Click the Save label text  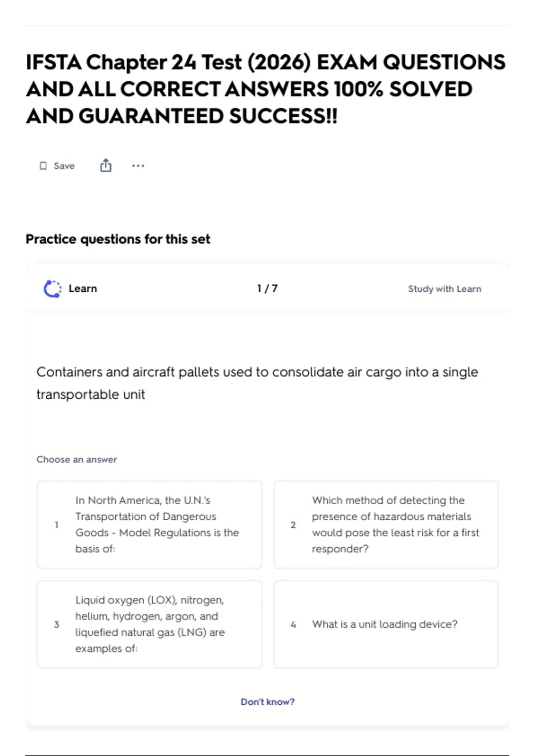[x=64, y=166]
